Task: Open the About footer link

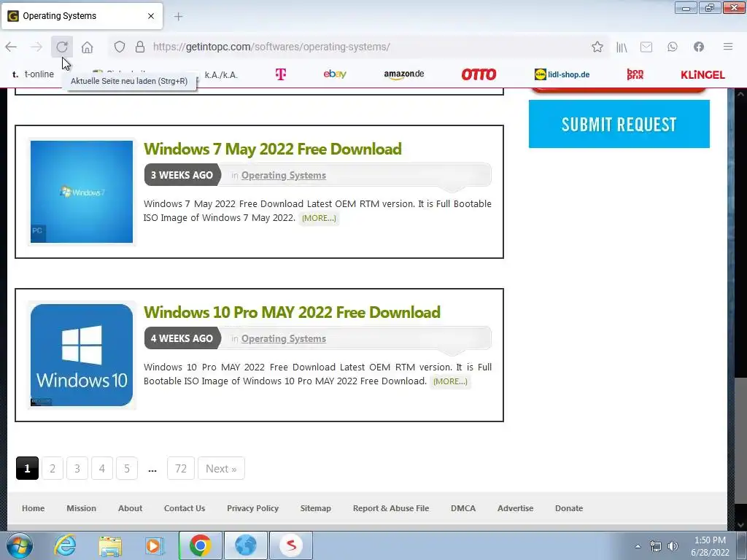Action: (130, 508)
